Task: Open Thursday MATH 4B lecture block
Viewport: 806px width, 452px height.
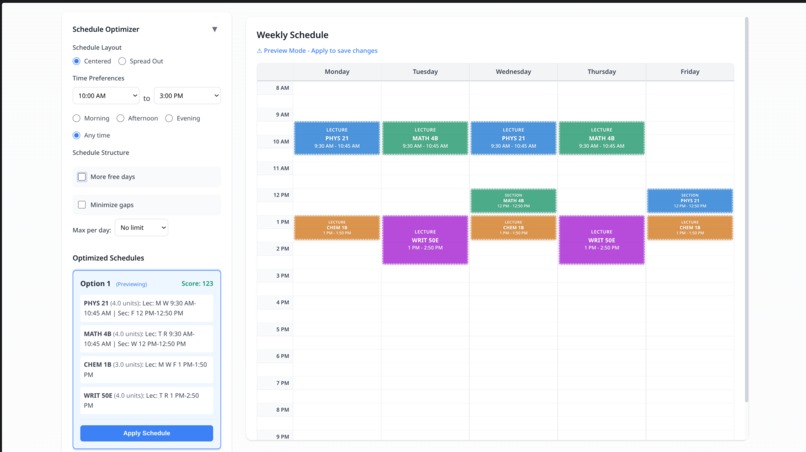Action: coord(601,138)
